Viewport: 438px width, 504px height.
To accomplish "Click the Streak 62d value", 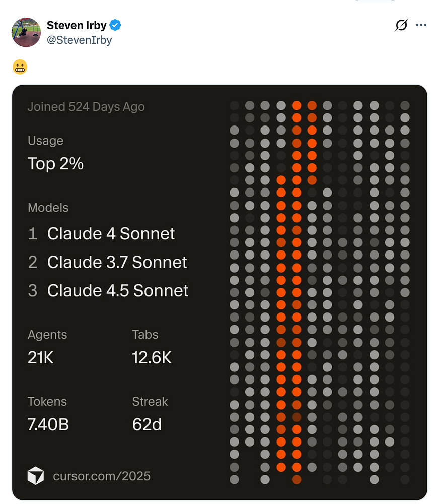I will click(x=147, y=424).
